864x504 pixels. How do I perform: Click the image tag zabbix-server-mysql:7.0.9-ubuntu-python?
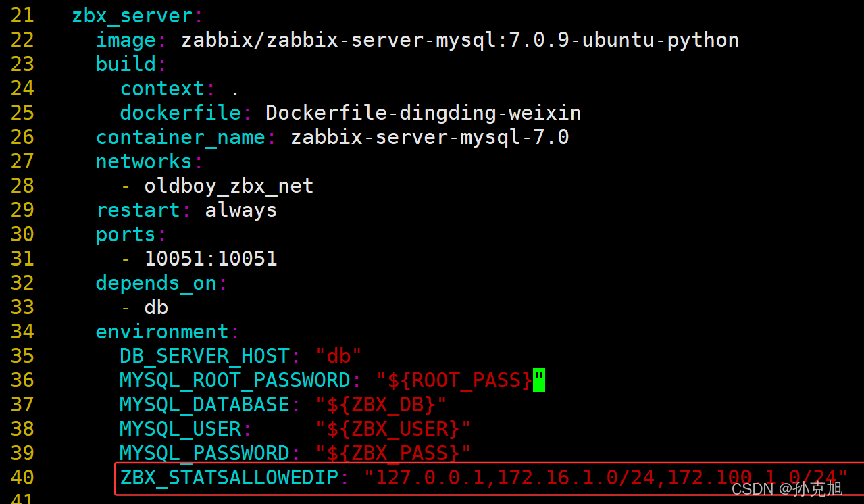[460, 41]
